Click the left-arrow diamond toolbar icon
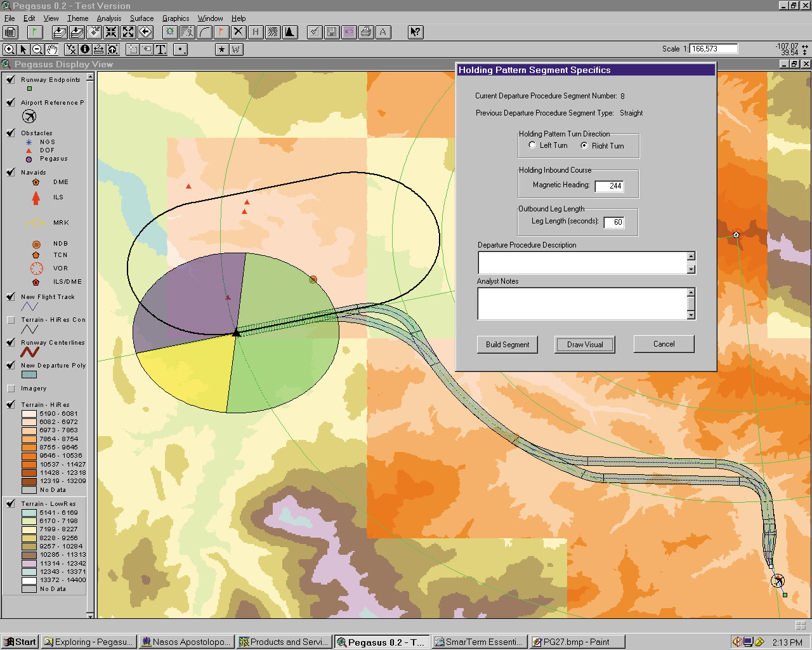 (145, 32)
